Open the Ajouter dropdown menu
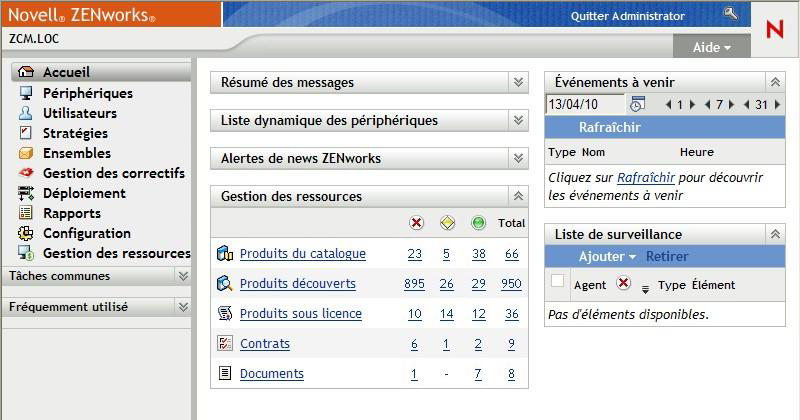The image size is (800, 420). [x=608, y=257]
